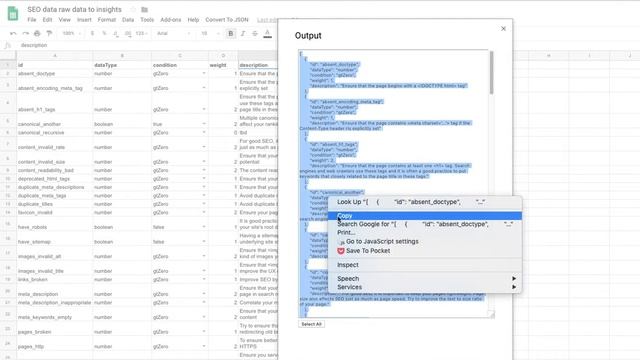Open the View menu
The image size is (640, 360).
(64, 20)
